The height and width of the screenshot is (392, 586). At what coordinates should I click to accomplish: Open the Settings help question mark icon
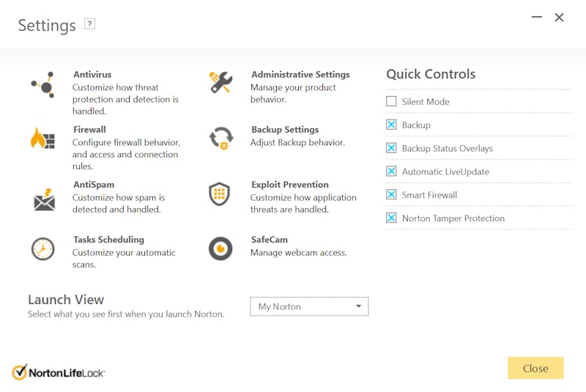pyautogui.click(x=89, y=24)
